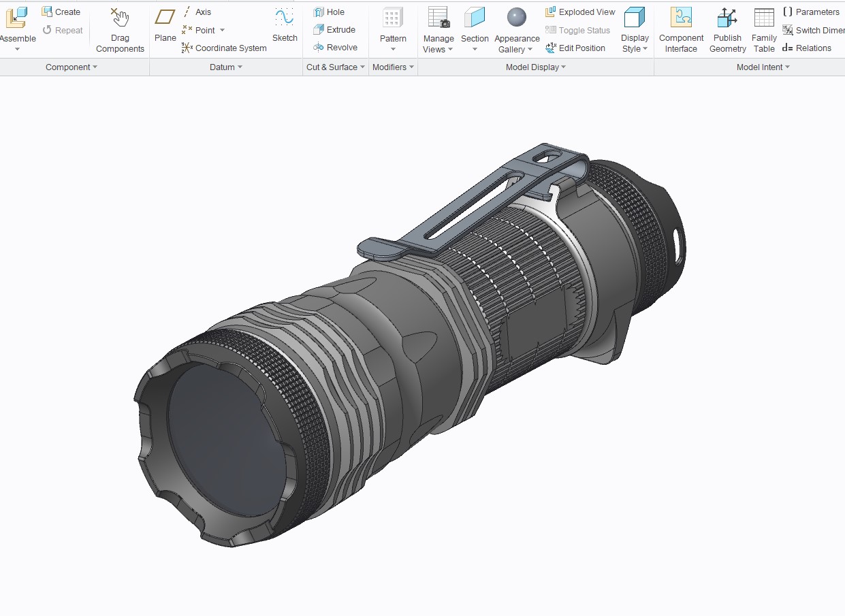Image resolution: width=845 pixels, height=616 pixels.
Task: Create a datum Axis
Action: click(197, 12)
